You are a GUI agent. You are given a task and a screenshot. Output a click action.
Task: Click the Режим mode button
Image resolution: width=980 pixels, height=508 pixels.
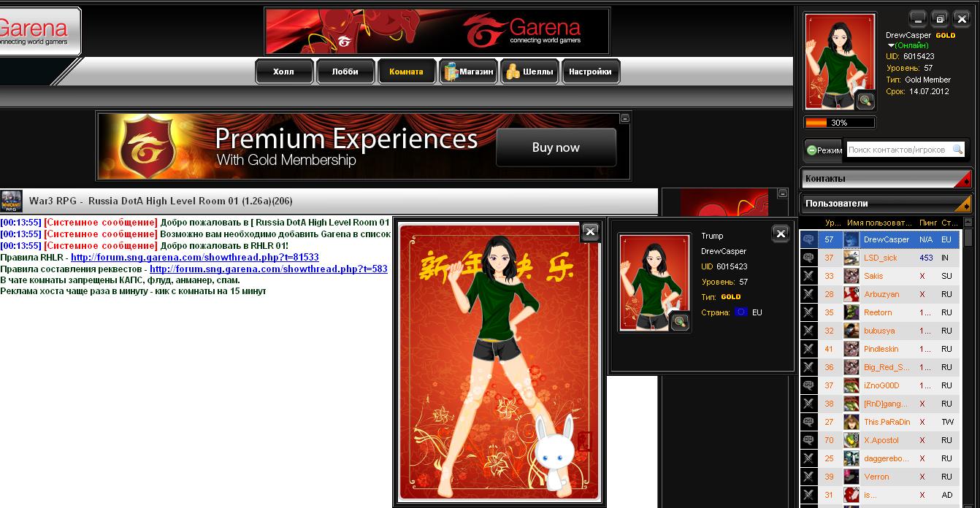(824, 150)
